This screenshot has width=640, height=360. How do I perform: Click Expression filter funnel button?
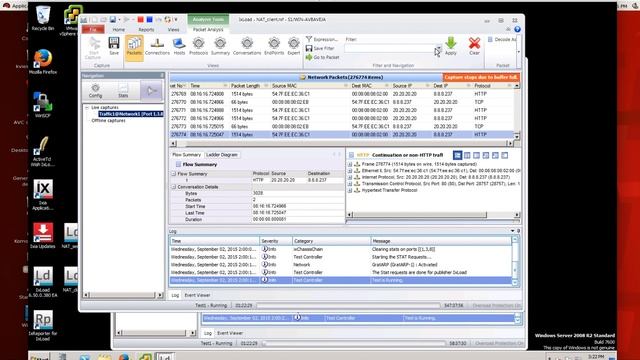tap(322, 39)
